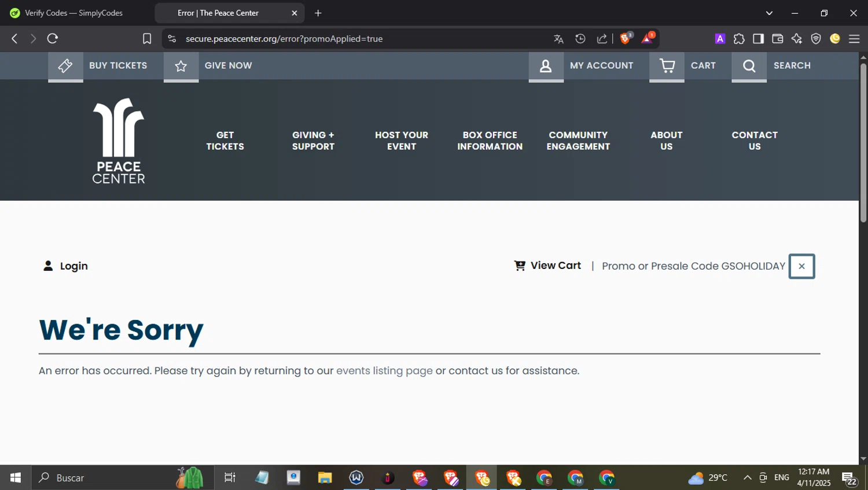Click the purple A extension icon

(720, 39)
